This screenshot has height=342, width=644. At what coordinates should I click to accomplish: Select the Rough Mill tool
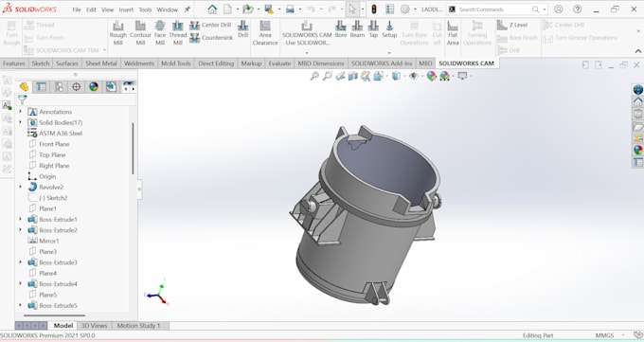117,32
